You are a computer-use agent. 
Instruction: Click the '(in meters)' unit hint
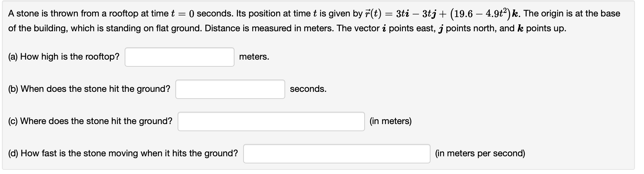(x=390, y=121)
